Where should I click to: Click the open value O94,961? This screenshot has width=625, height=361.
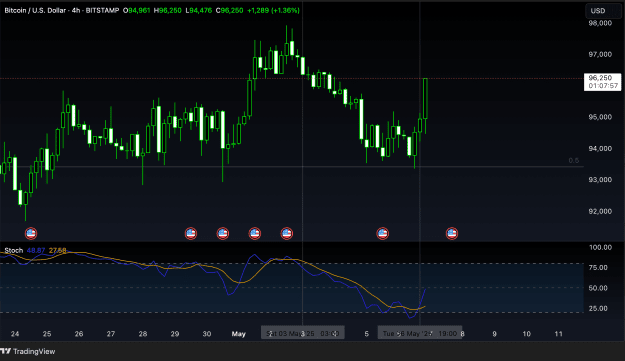(136, 10)
